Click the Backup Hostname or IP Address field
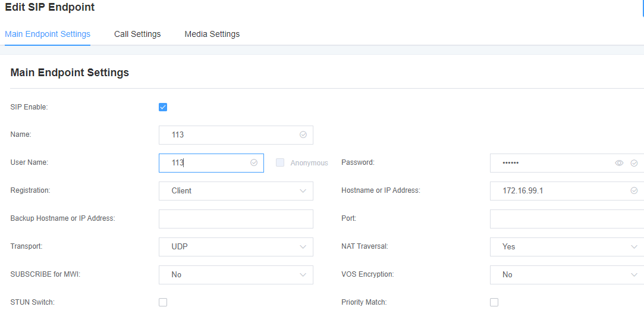The image size is (644, 313). tap(235, 219)
